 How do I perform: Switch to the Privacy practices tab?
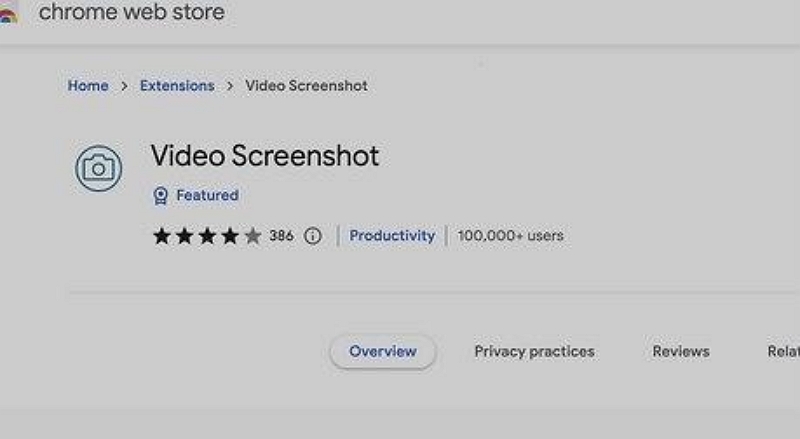(x=534, y=351)
